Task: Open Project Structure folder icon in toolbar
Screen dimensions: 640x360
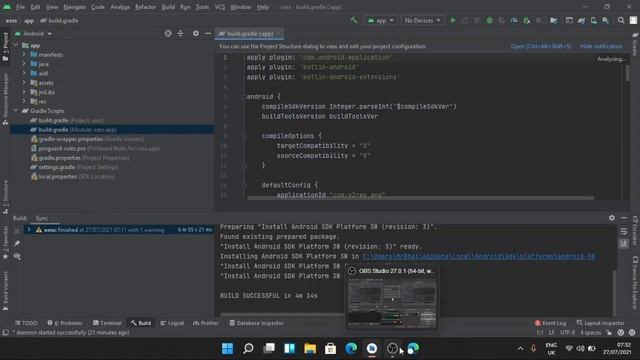Action: coord(553,20)
